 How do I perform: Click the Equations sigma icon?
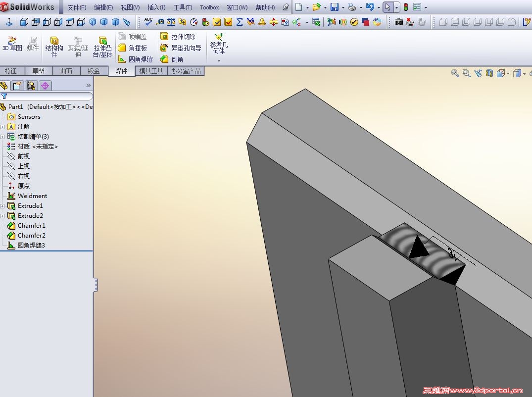click(x=239, y=22)
